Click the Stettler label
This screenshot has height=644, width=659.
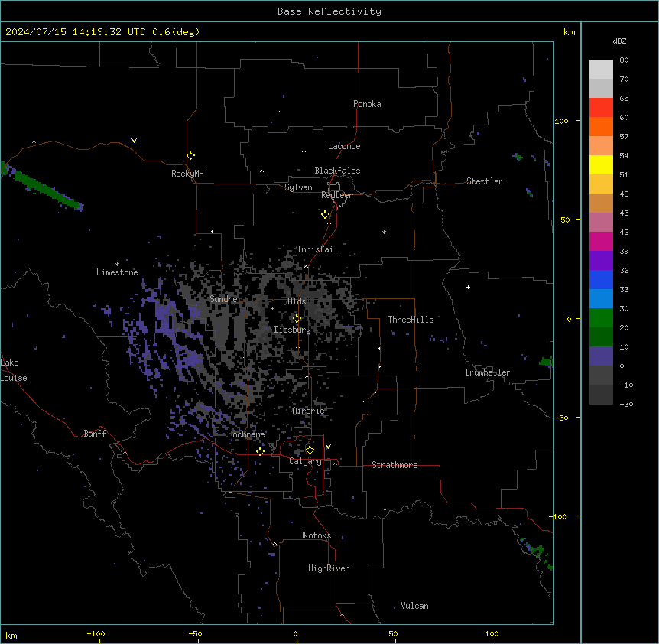pyautogui.click(x=485, y=181)
